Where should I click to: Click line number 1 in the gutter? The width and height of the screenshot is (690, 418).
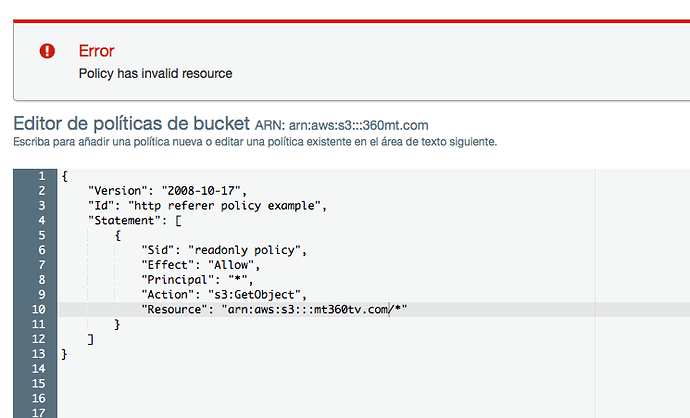tap(42, 176)
